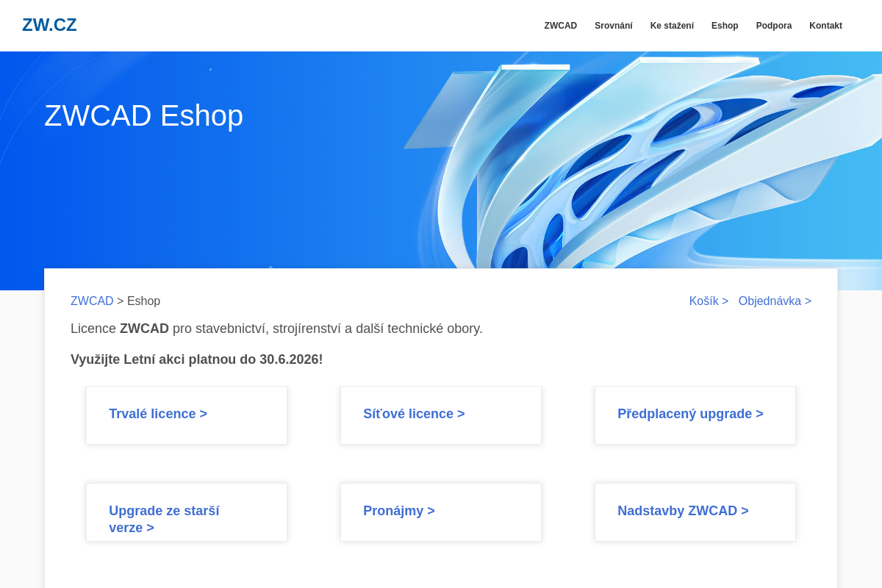Open the Pronájmy card
Screen dimensions: 882x588
pos(441,512)
